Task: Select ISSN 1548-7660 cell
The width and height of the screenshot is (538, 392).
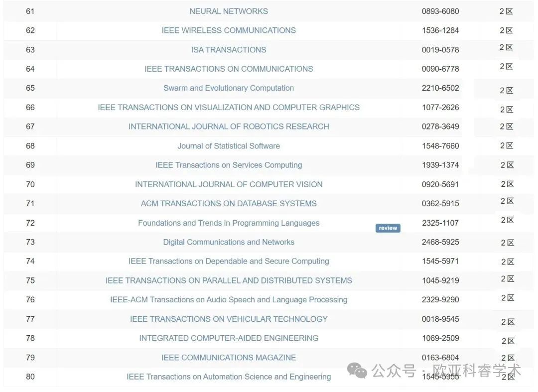Action: click(x=440, y=146)
